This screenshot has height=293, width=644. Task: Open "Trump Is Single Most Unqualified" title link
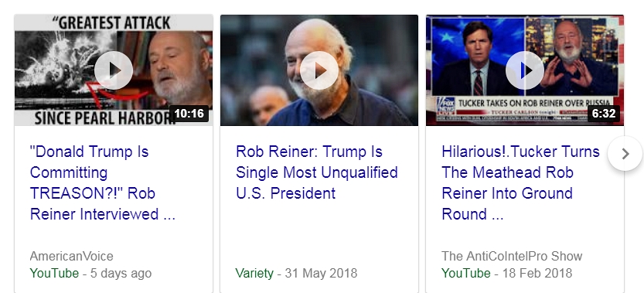(x=317, y=172)
